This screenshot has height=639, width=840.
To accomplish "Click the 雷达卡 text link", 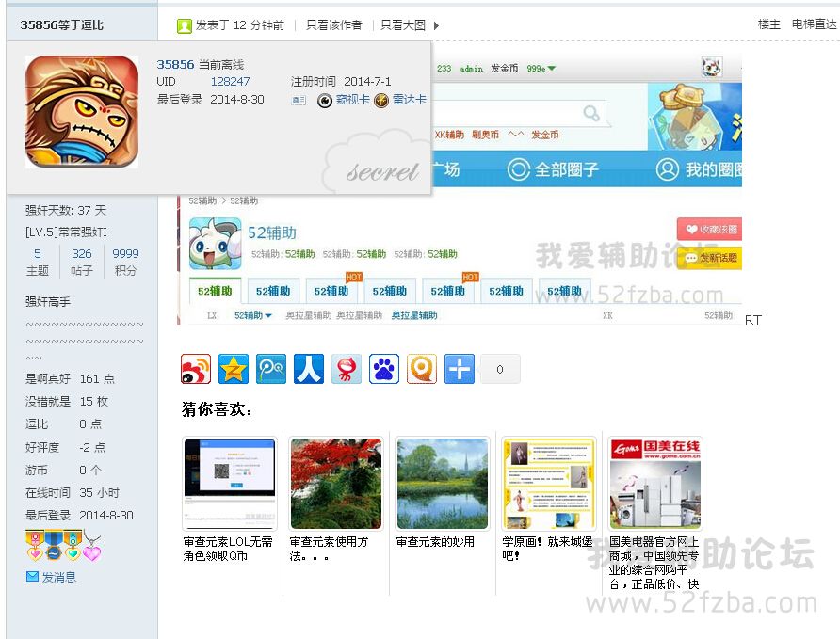I will pos(410,100).
